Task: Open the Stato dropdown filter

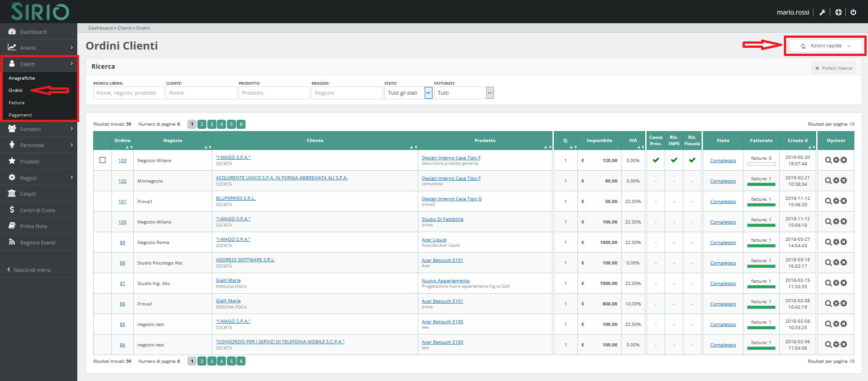Action: (408, 93)
